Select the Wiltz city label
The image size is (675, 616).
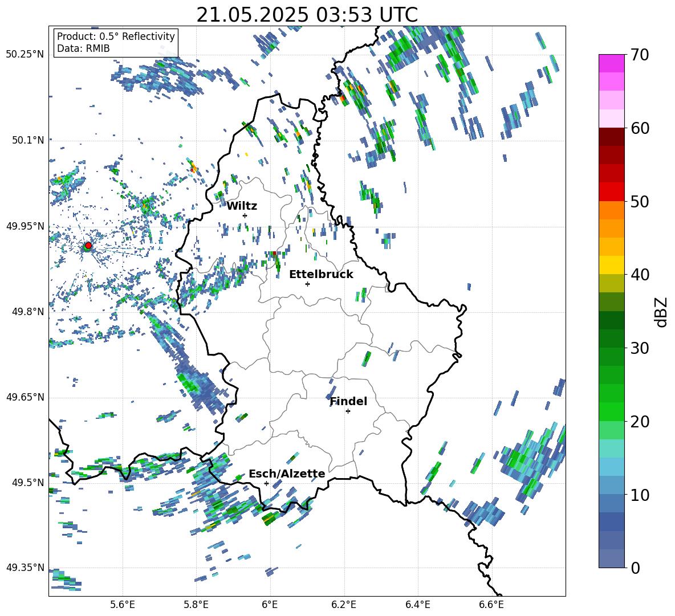242,206
